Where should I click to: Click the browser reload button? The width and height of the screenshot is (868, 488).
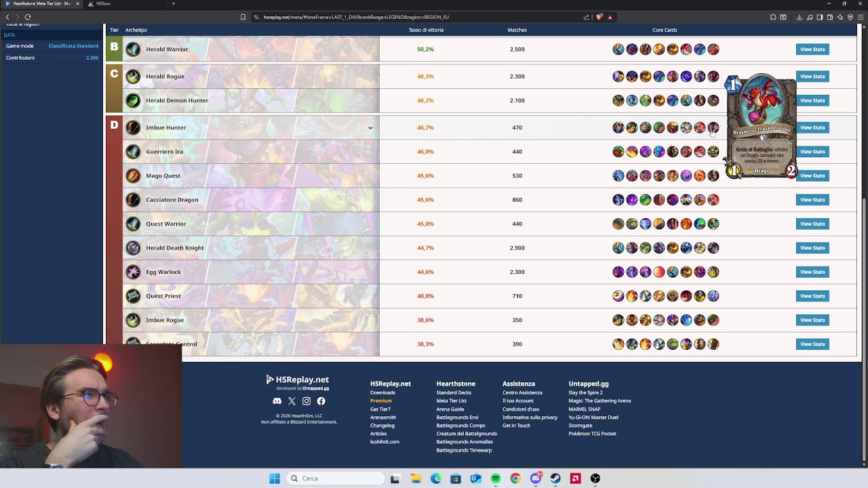[28, 17]
